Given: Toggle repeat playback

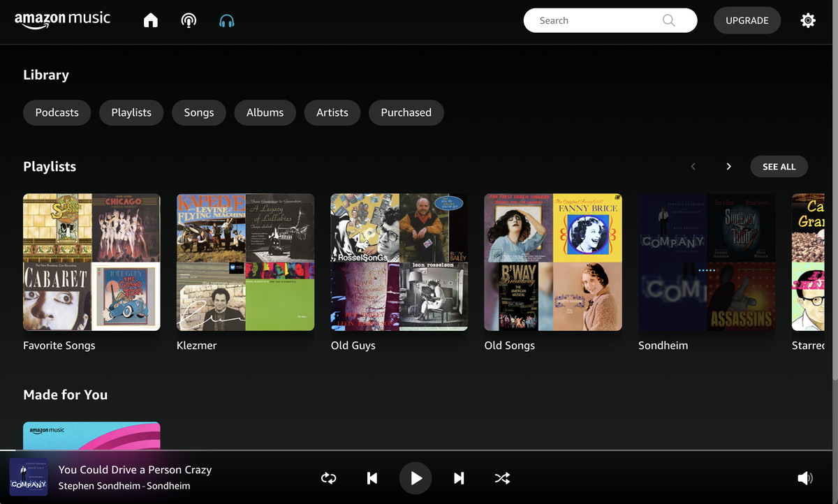Looking at the screenshot, I should [328, 478].
